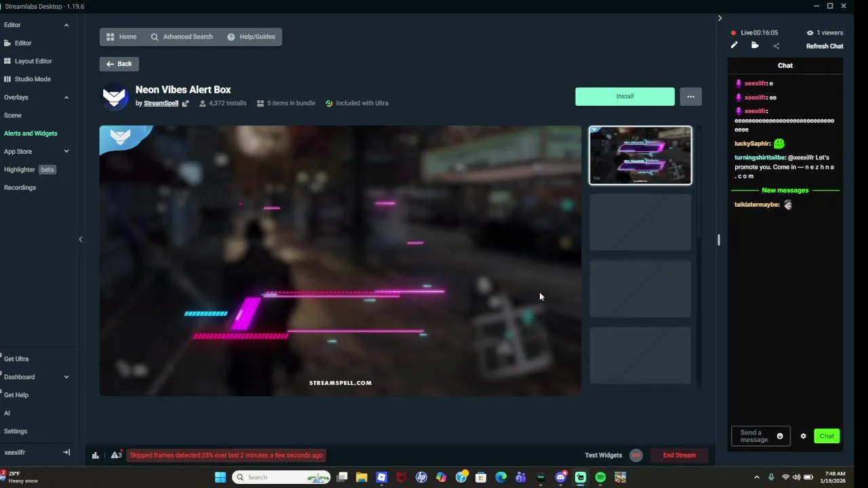
Task: Log out using arrow beside xeexilfr
Action: (66, 453)
